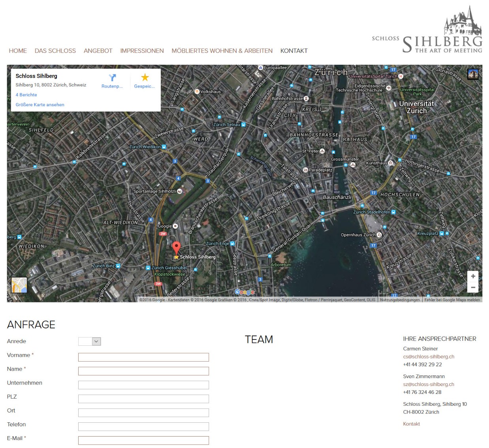Click the 'Größere Karte ansehen' link
The image size is (489, 448).
pos(40,105)
